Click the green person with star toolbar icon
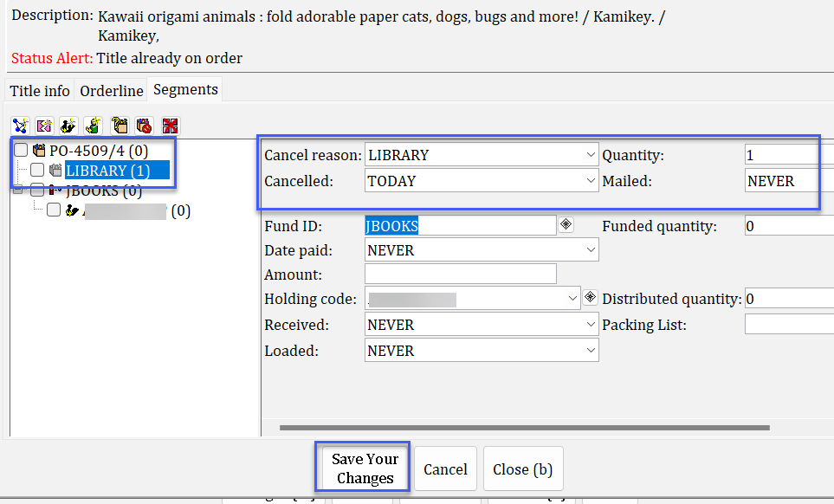This screenshot has height=504, width=834. tap(94, 126)
